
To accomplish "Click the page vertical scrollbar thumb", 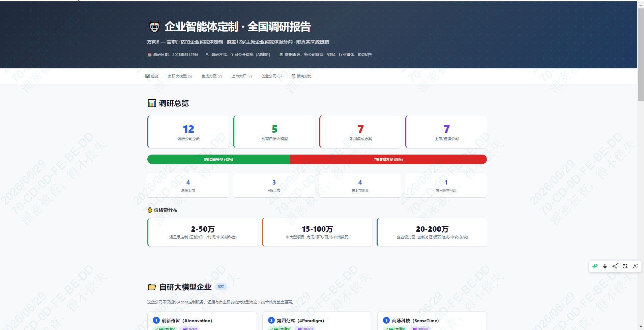I will coord(641,55).
